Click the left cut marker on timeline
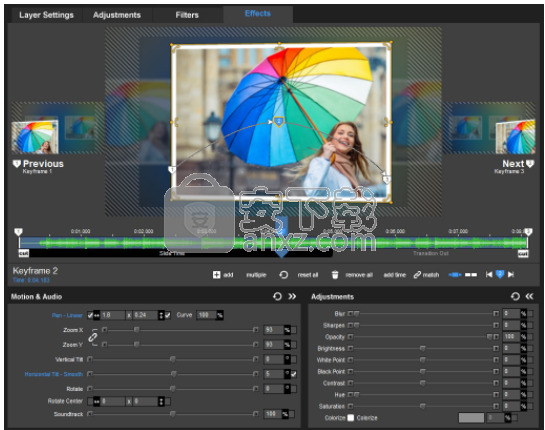 click(24, 253)
